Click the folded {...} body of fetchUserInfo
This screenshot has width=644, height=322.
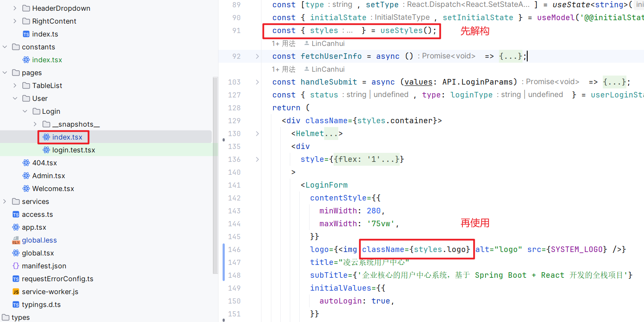510,56
